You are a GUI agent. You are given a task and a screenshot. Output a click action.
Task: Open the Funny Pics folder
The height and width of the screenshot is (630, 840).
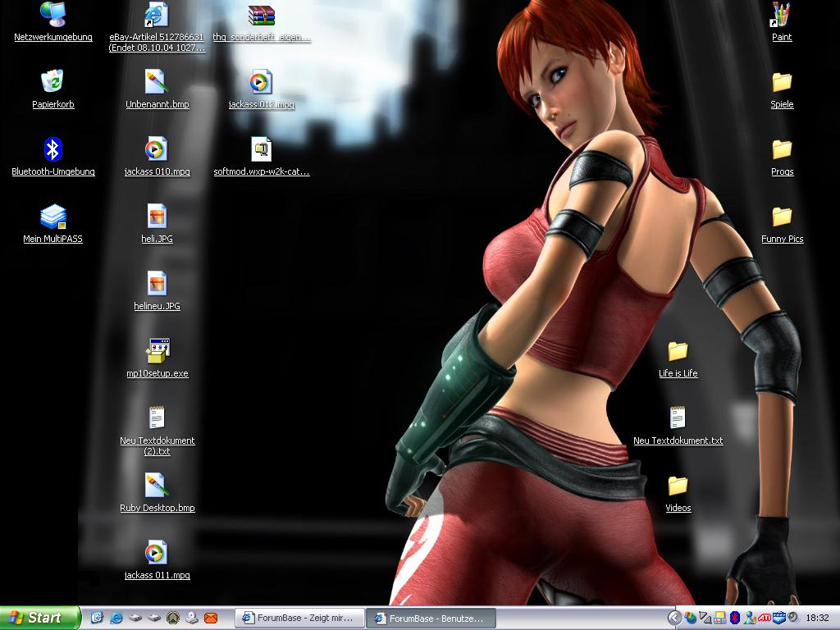(x=782, y=217)
